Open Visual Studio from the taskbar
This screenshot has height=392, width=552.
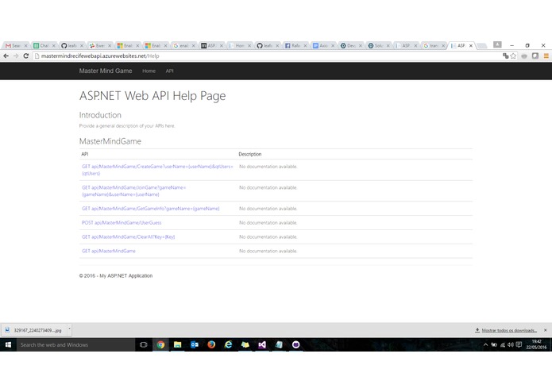pyautogui.click(x=262, y=344)
